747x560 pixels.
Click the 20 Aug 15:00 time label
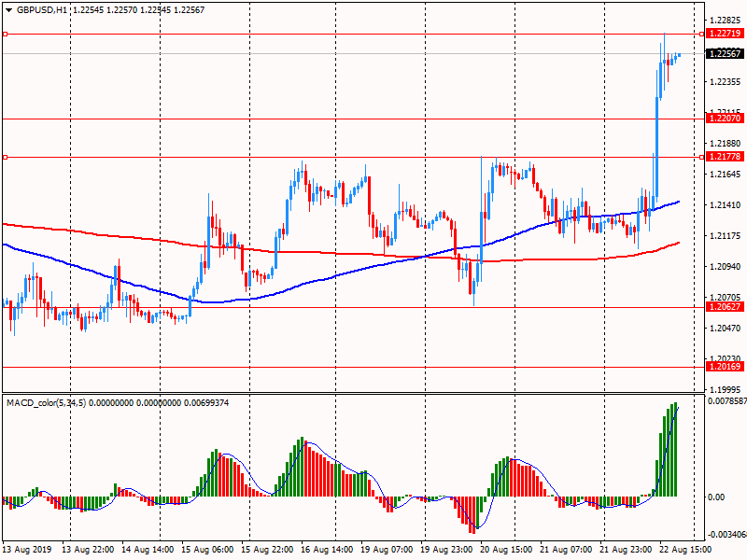(x=506, y=550)
